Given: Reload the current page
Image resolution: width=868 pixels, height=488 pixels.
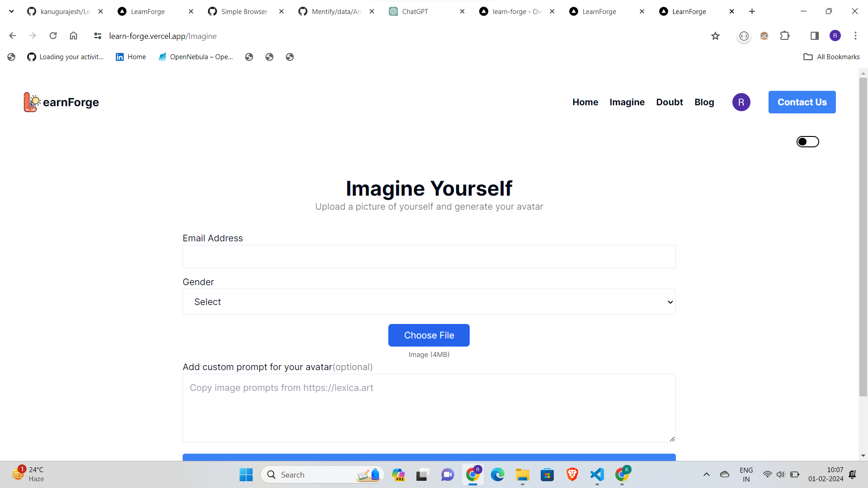Looking at the screenshot, I should point(53,36).
